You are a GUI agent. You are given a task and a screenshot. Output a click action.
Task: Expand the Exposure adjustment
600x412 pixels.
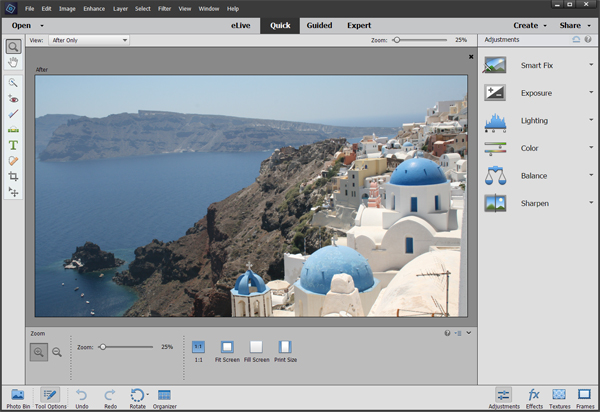[x=591, y=92]
